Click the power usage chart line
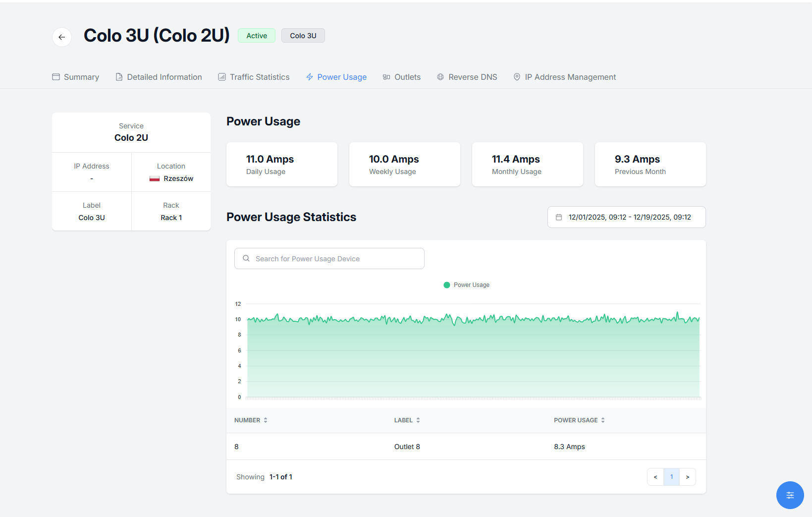This screenshot has width=812, height=517. click(473, 319)
